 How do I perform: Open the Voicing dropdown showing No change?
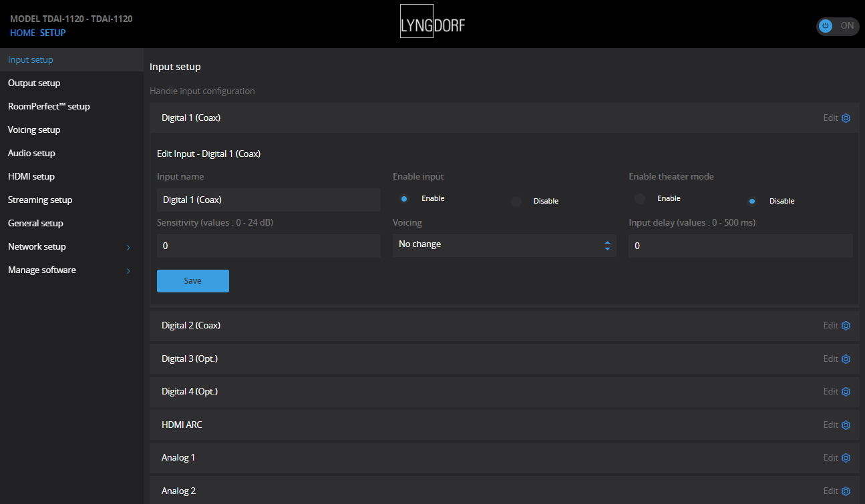[504, 246]
